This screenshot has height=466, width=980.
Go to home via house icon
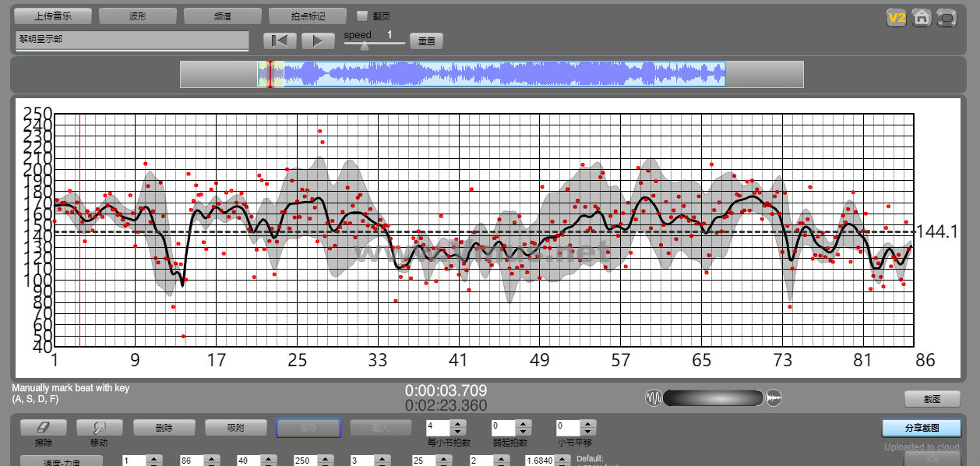[922, 17]
